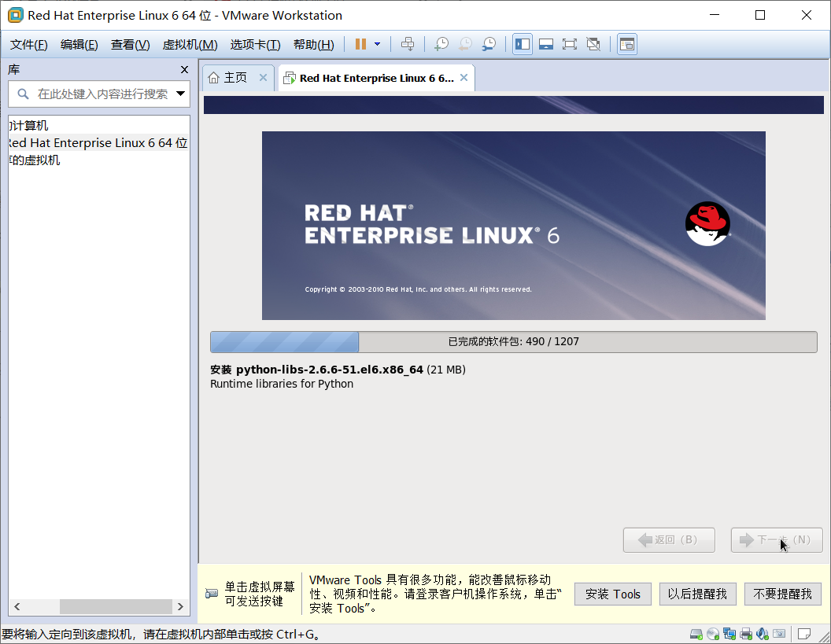Image resolution: width=831 pixels, height=644 pixels.
Task: Pause the virtual machine with the toolbar button
Action: (x=360, y=44)
